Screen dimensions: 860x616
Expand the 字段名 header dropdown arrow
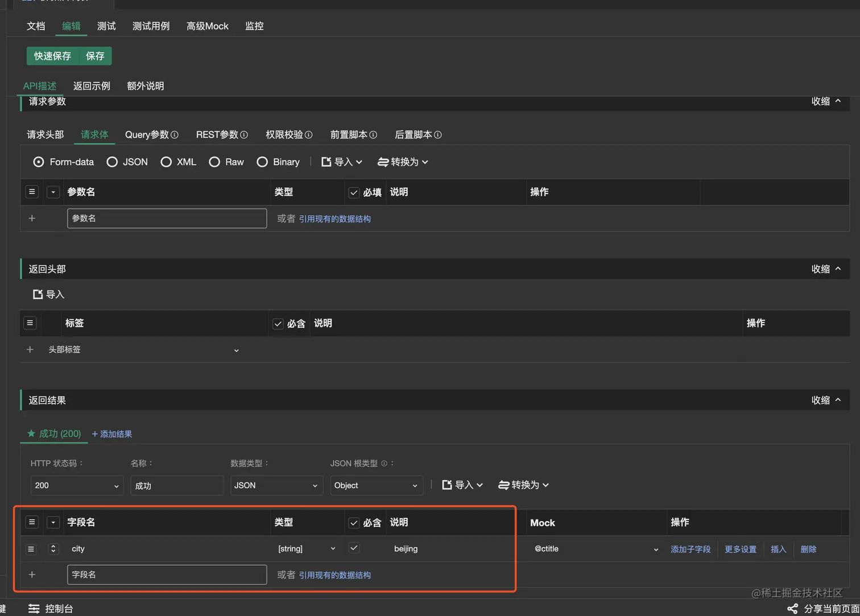(x=53, y=522)
